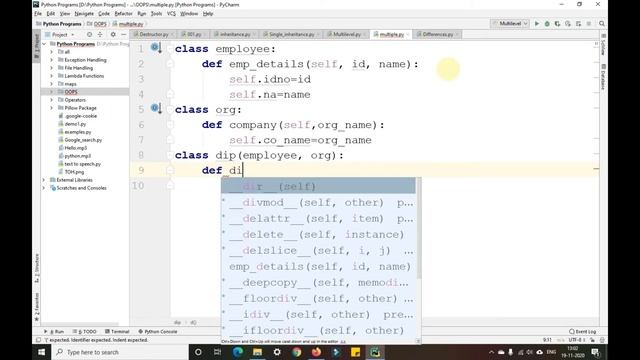Select __divmod__ completion suggestion
Viewport: 640px width, 360px height.
pyautogui.click(x=318, y=202)
